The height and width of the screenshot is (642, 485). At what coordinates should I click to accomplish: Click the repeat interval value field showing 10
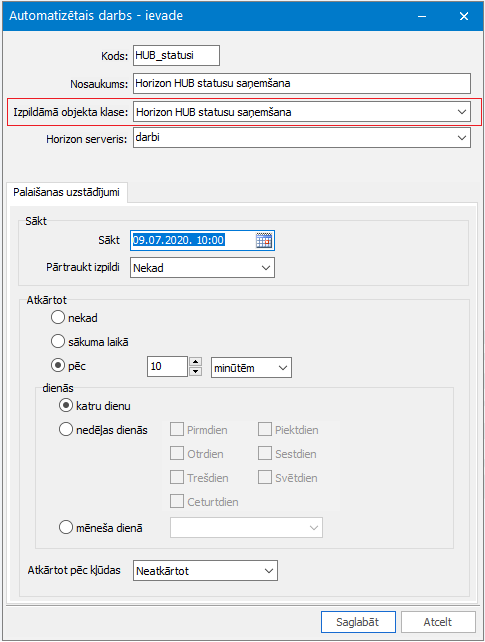pos(167,366)
